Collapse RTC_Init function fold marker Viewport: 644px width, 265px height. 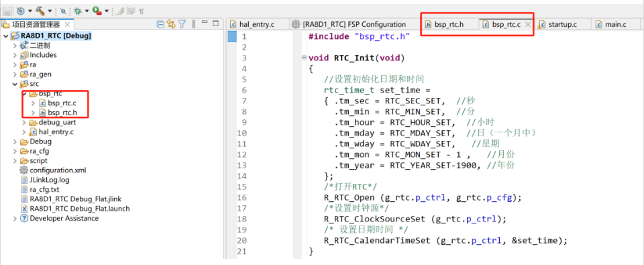(x=304, y=58)
